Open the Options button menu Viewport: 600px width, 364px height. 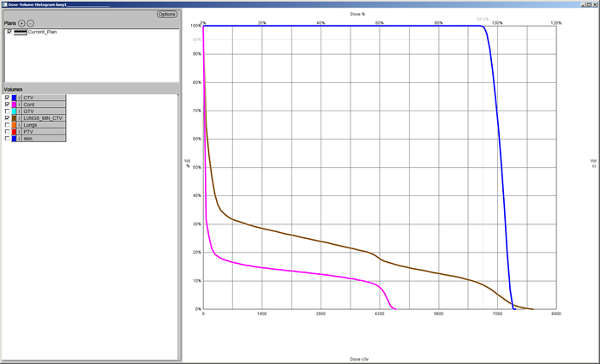click(166, 15)
